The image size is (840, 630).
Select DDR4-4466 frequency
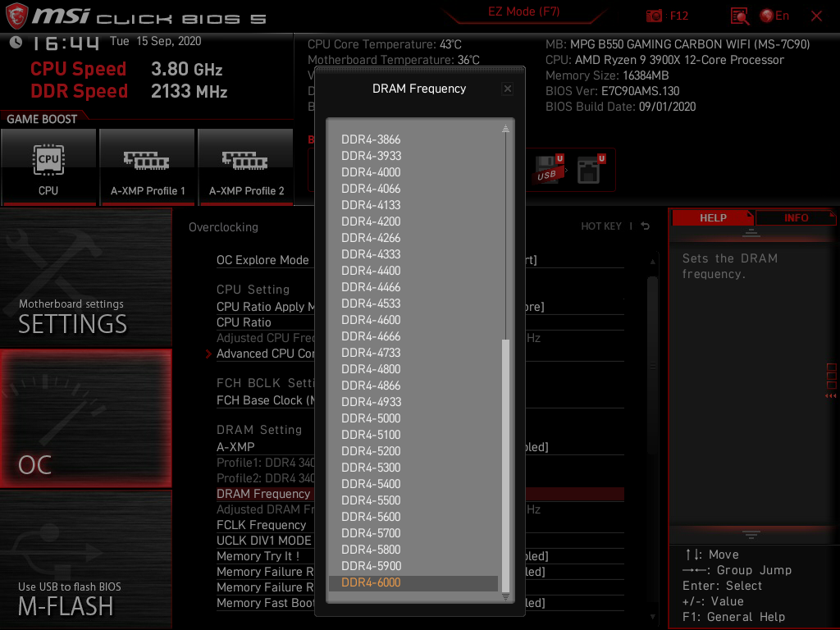(371, 287)
